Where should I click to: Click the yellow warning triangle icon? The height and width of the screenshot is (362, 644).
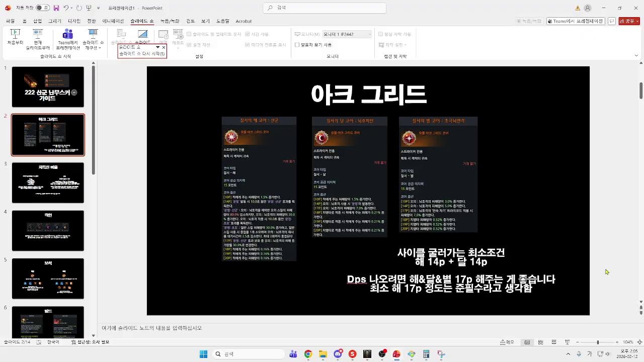click(x=578, y=8)
